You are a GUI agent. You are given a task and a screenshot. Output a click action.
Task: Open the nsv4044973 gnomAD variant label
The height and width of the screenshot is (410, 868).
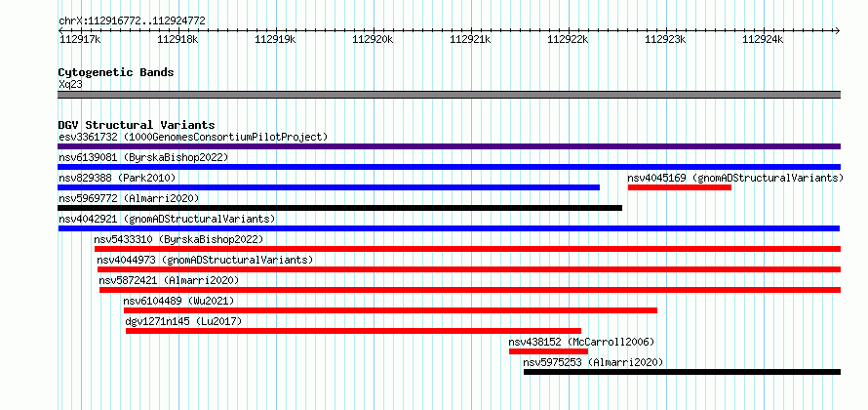pos(205,260)
